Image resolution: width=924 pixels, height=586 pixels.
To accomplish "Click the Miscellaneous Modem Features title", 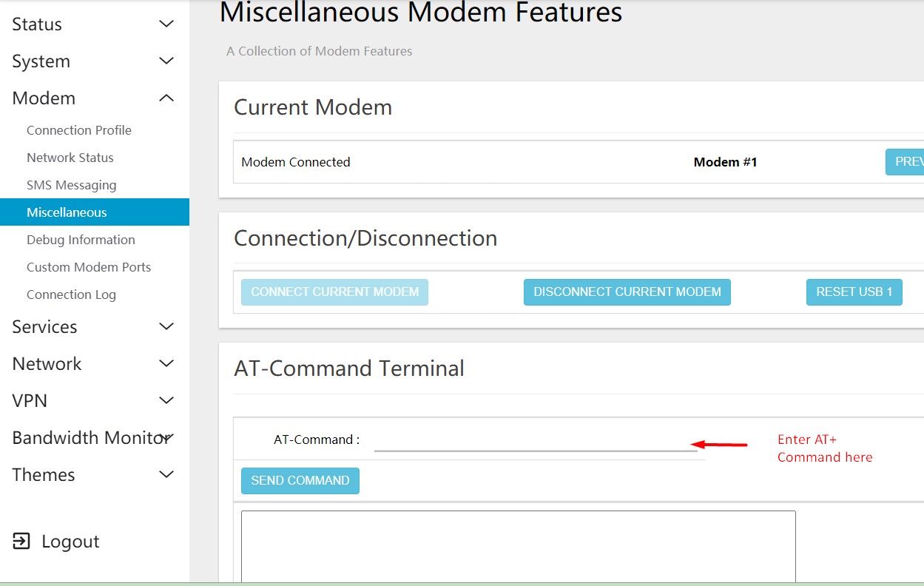I will point(421,13).
